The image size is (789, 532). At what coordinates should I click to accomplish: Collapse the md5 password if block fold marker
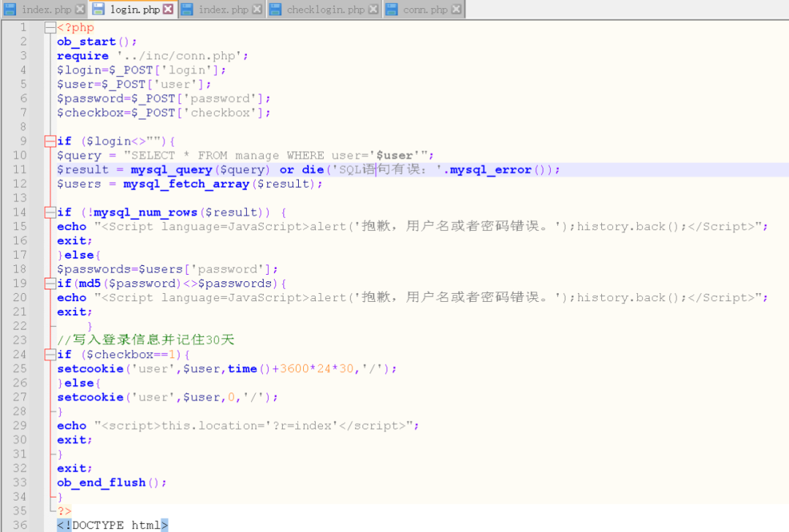(x=50, y=284)
